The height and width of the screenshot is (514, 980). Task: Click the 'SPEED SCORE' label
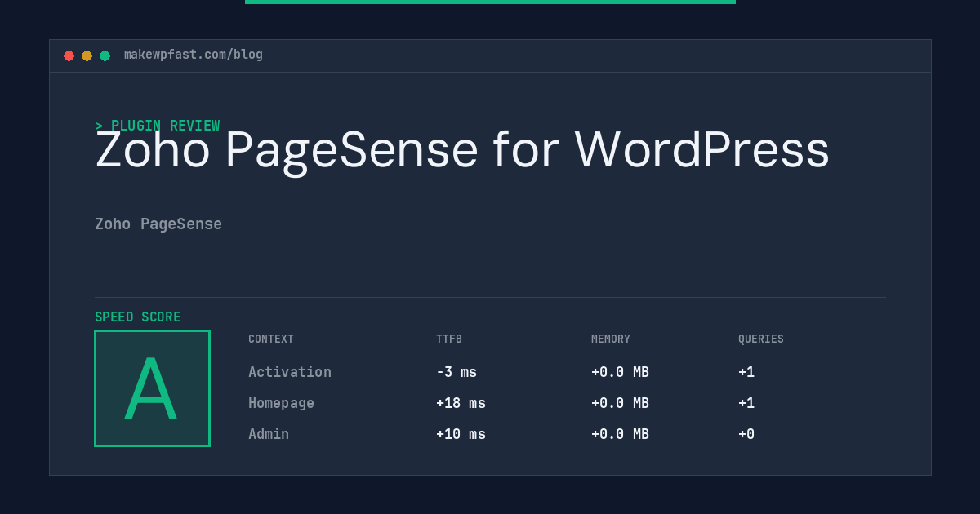click(138, 317)
